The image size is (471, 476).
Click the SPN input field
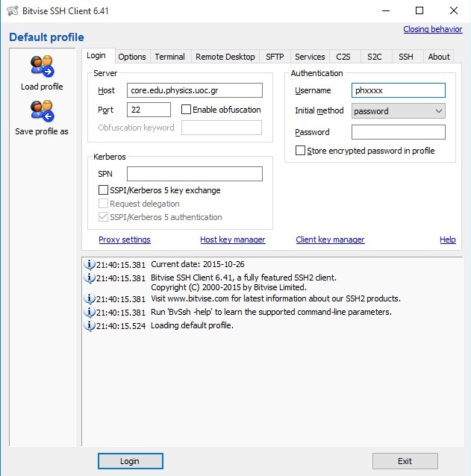coord(195,174)
